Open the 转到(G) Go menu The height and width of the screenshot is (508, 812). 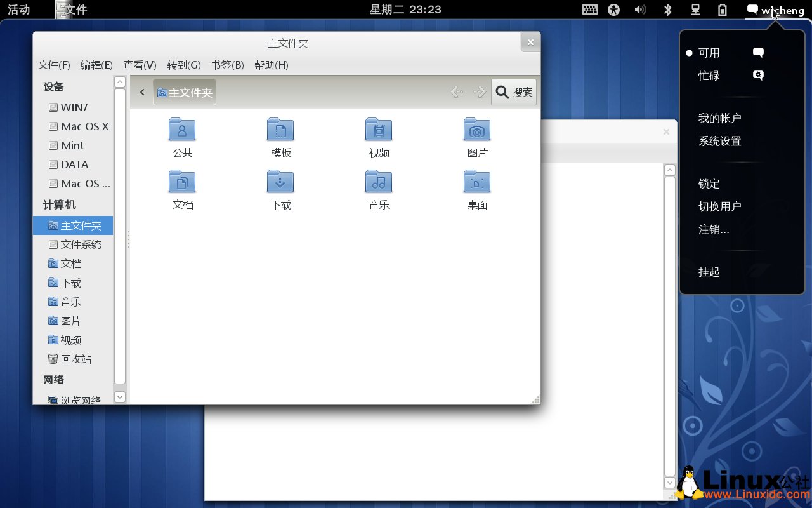point(183,65)
